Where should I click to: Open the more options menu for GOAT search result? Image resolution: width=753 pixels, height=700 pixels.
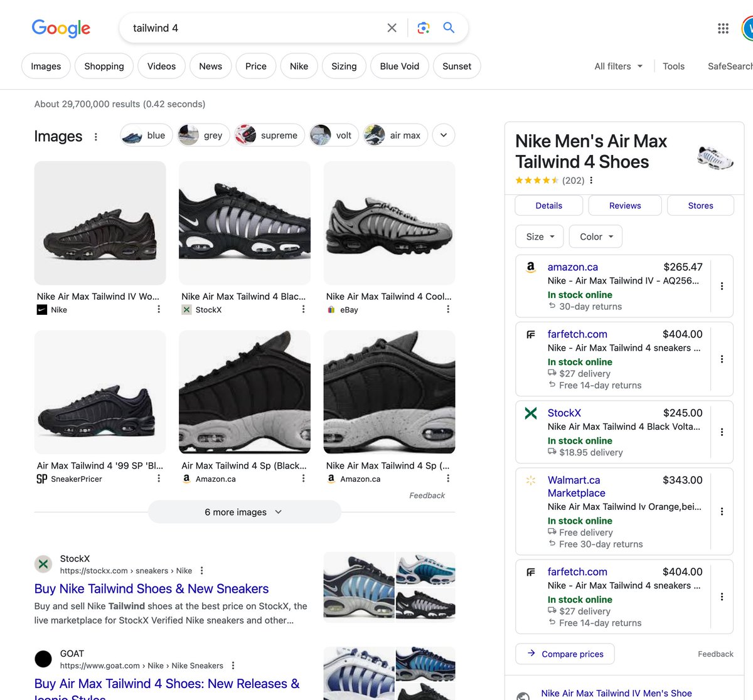coord(233,666)
